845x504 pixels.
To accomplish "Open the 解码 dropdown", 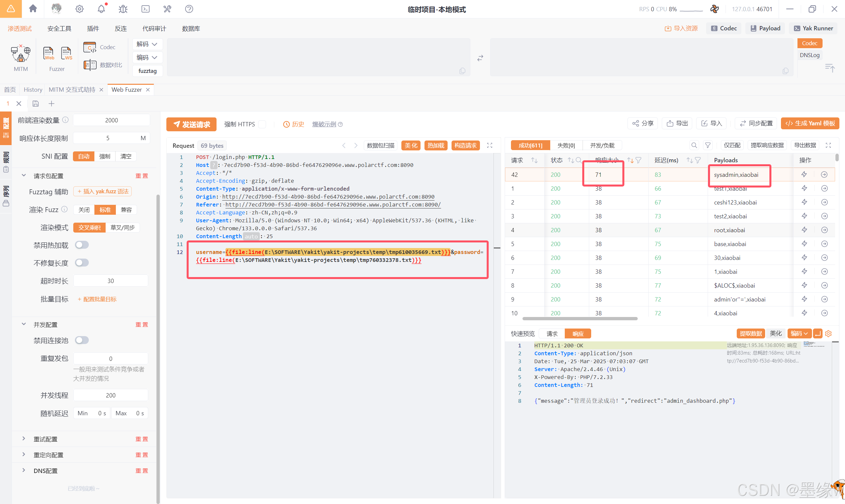I will pyautogui.click(x=147, y=44).
